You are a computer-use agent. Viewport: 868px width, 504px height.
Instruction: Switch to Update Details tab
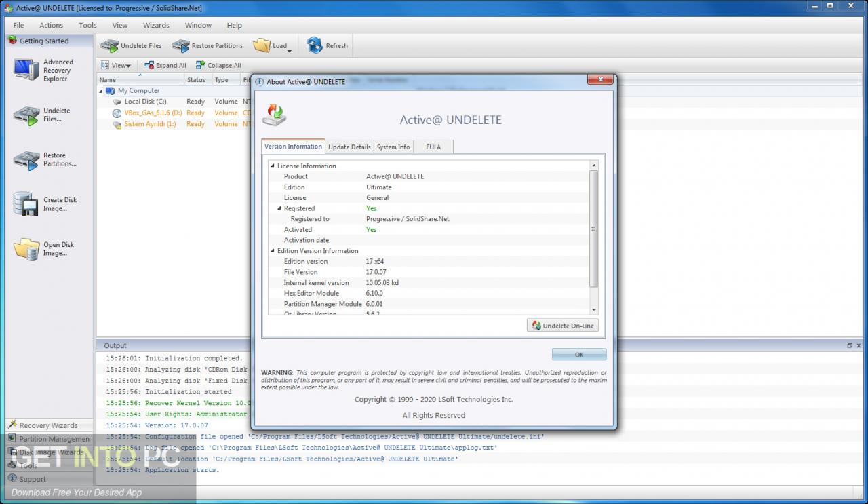pos(350,147)
